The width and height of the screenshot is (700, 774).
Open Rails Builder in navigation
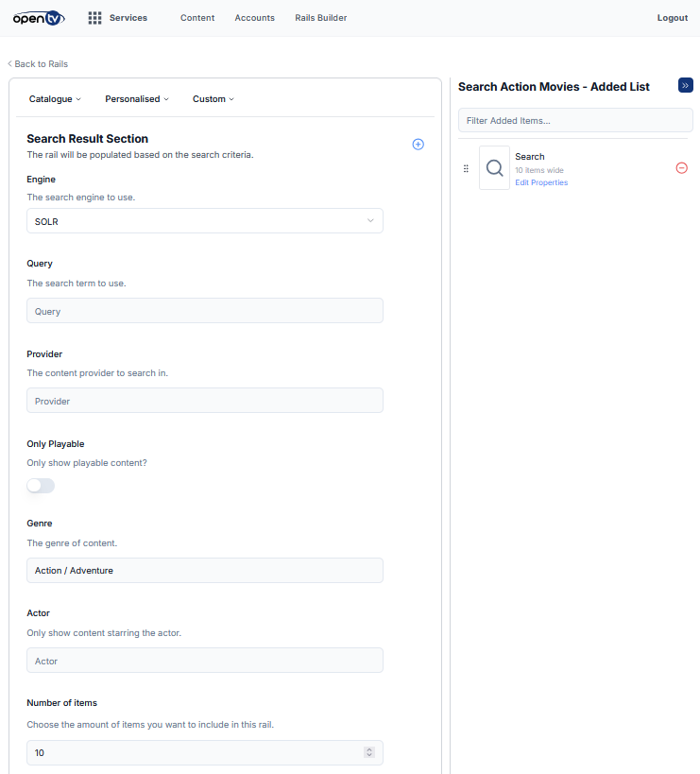pos(320,18)
